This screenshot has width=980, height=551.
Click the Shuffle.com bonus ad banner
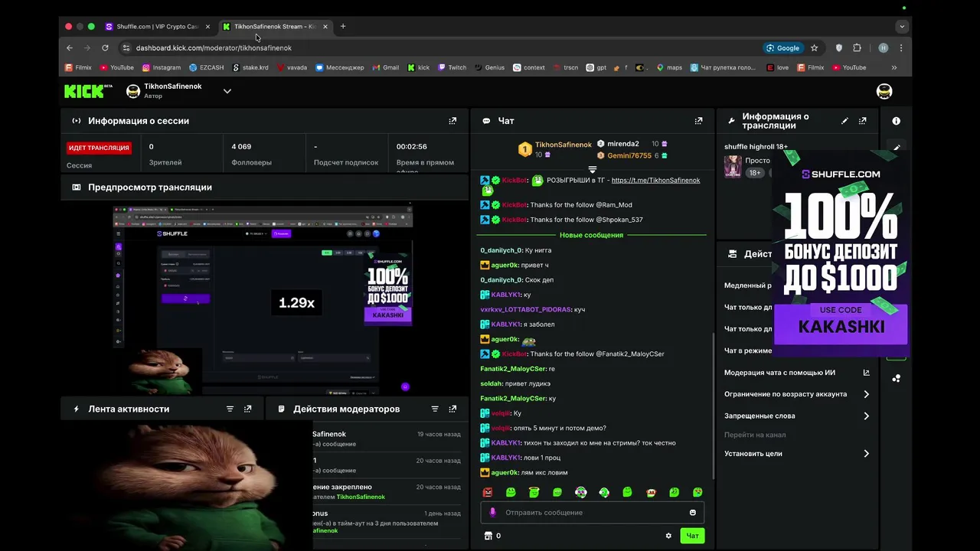pos(841,253)
